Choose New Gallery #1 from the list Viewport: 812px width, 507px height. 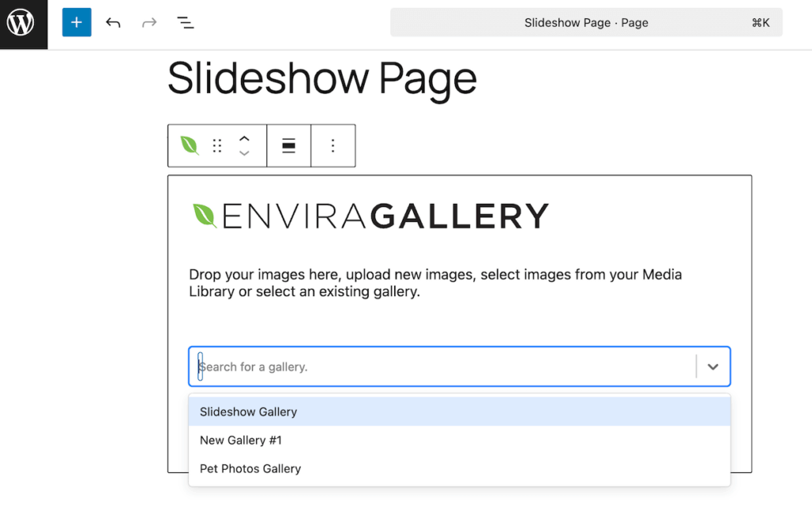coord(241,440)
